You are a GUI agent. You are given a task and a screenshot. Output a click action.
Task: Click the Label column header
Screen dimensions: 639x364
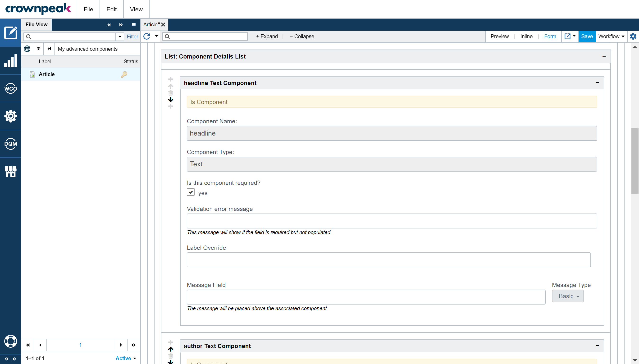pos(45,62)
